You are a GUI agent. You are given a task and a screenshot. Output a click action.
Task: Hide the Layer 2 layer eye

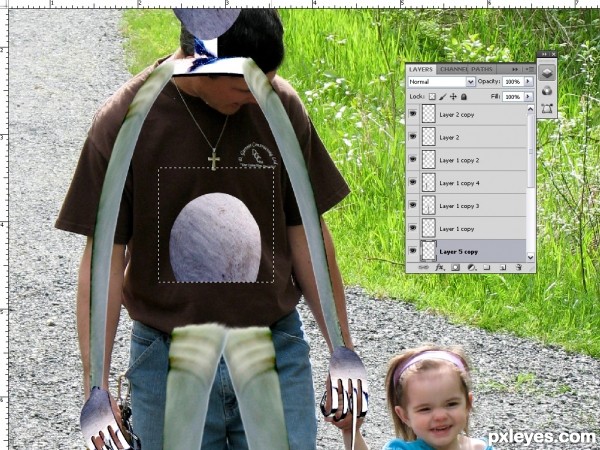[413, 137]
